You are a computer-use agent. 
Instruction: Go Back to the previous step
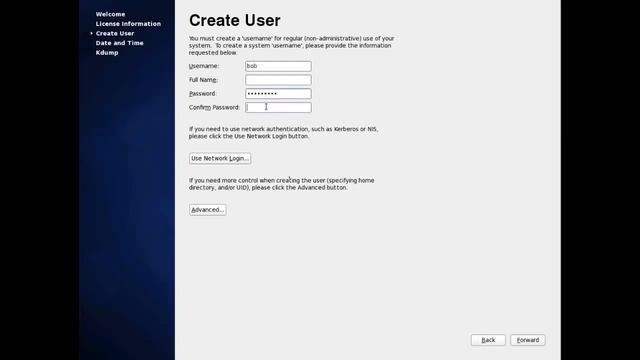click(488, 340)
